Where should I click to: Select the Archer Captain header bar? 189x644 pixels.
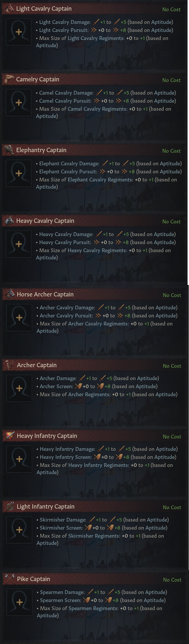[x=37, y=365]
